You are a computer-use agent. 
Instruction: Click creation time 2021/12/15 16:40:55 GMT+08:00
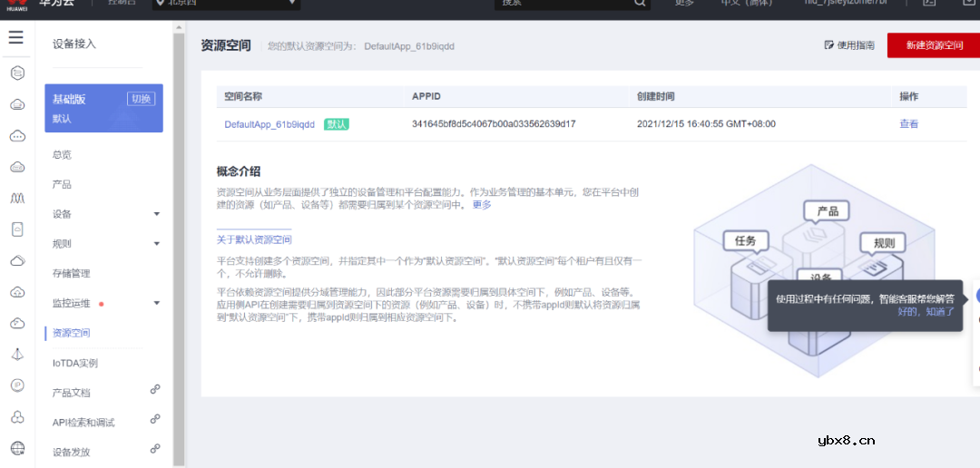pyautogui.click(x=706, y=123)
